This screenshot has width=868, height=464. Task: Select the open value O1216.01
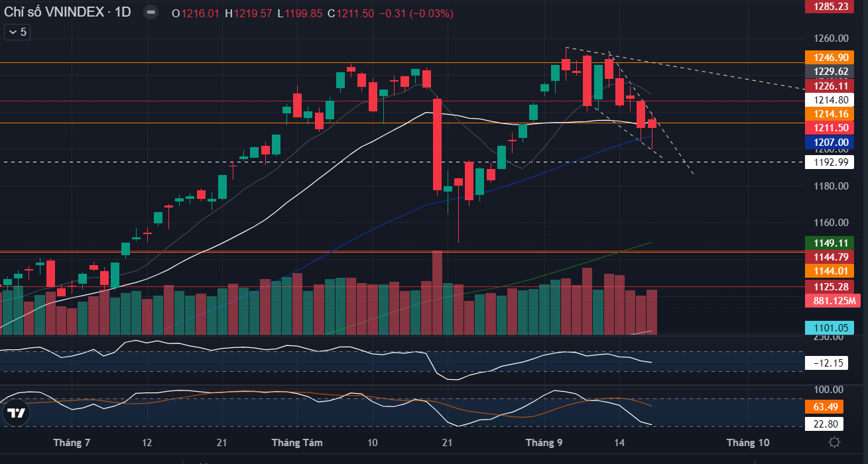(x=196, y=13)
